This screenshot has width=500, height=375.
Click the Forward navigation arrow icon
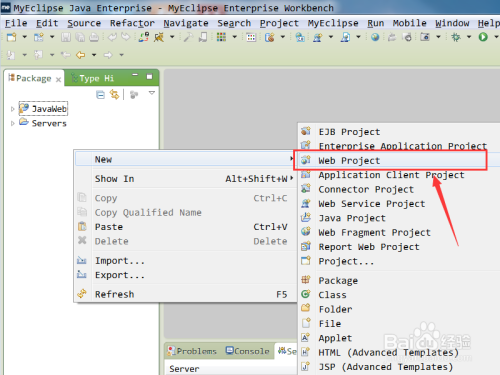point(108,55)
